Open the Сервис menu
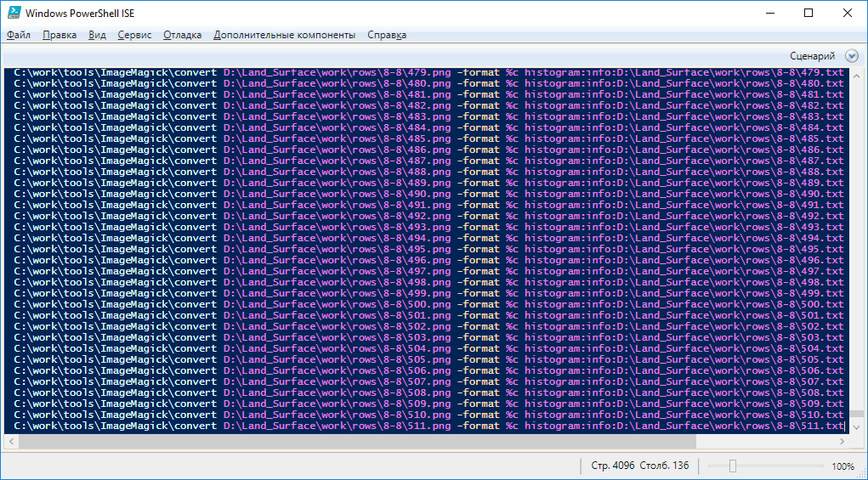Screen dimensions: 868x480 134,35
